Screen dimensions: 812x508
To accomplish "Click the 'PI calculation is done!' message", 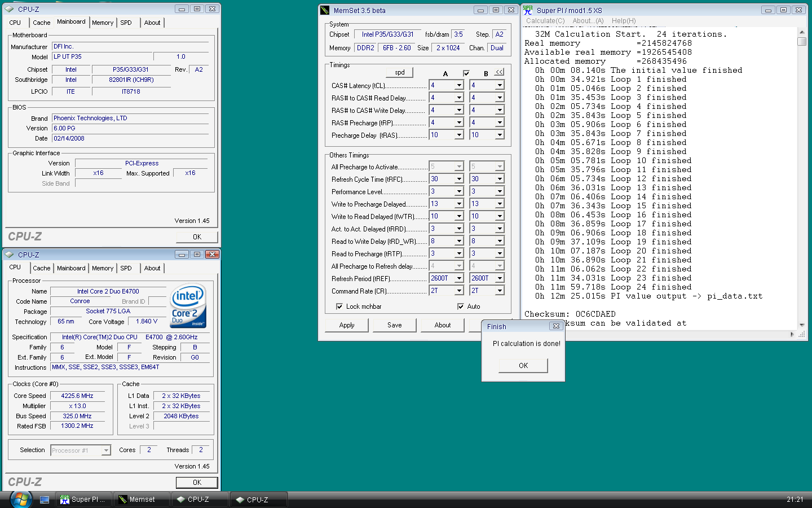I will pyautogui.click(x=527, y=343).
